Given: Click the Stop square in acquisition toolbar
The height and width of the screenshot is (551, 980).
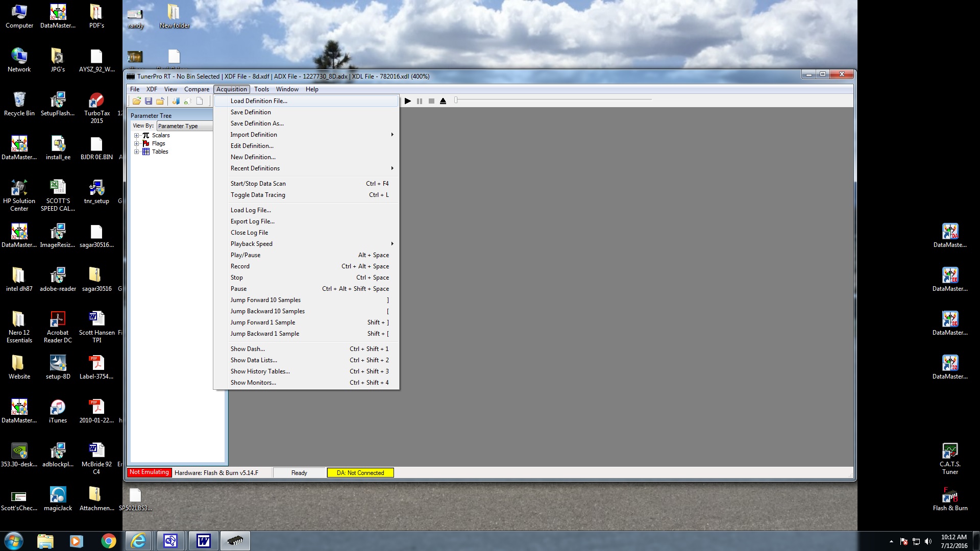Looking at the screenshot, I should [431, 101].
